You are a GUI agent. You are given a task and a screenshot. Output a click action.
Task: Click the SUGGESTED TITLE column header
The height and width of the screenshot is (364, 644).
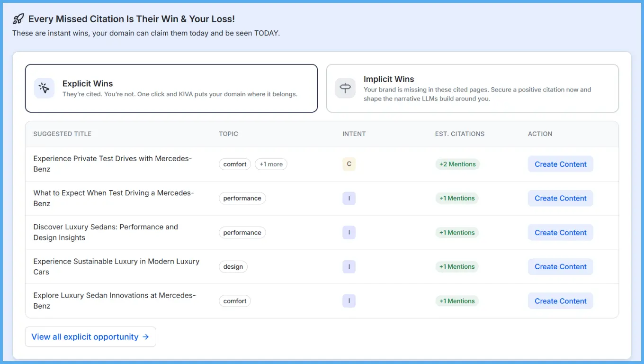click(x=62, y=134)
